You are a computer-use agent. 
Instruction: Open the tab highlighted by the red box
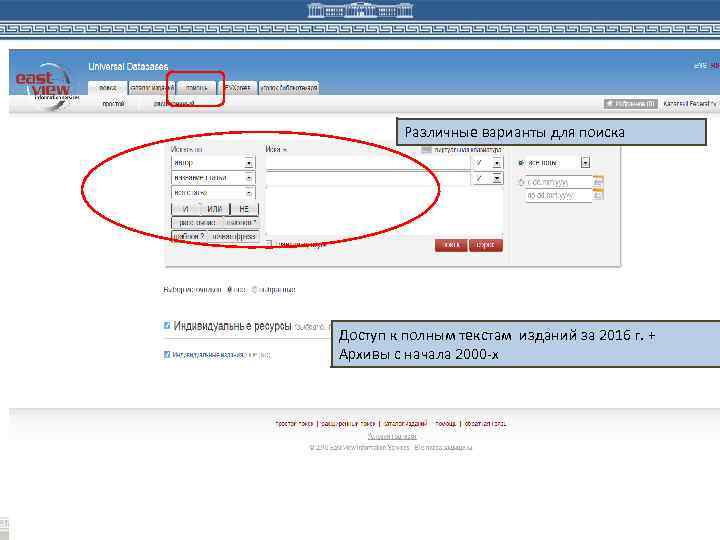pyautogui.click(x=197, y=88)
